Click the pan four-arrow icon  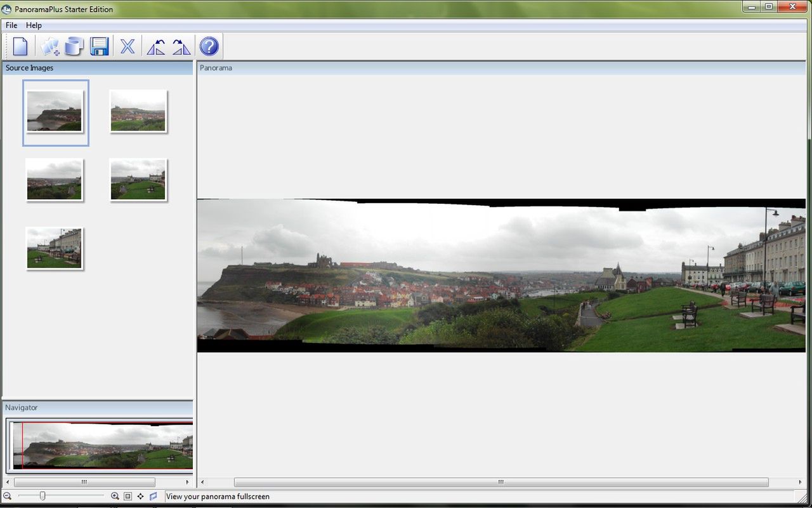(x=140, y=496)
